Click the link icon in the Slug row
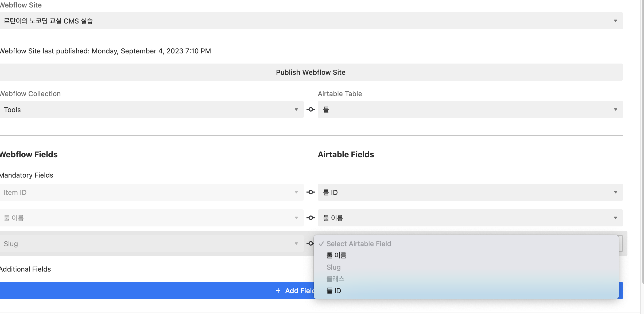Image resolution: width=644 pixels, height=314 pixels. pyautogui.click(x=310, y=244)
